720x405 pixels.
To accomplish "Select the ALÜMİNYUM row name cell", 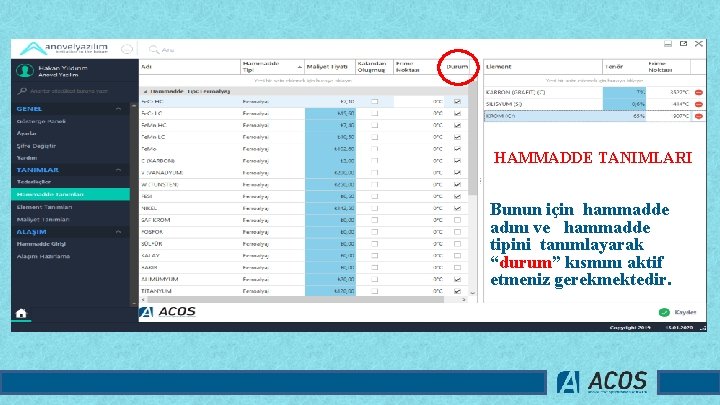I will pos(190,279).
